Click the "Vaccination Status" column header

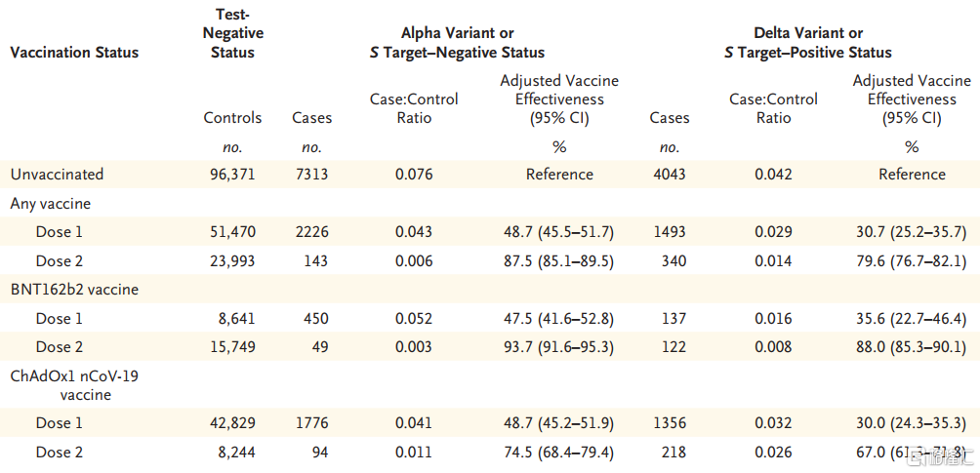[x=74, y=53]
